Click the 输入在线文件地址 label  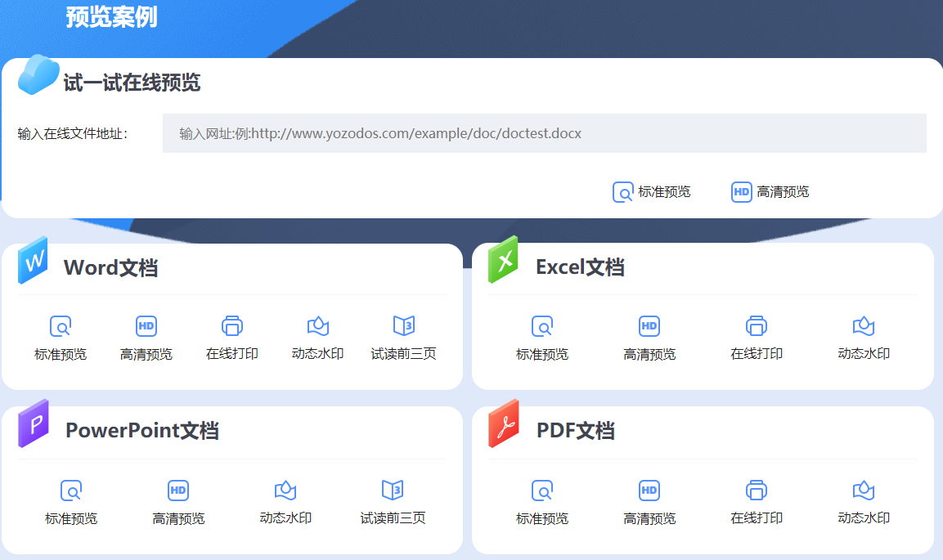[72, 133]
